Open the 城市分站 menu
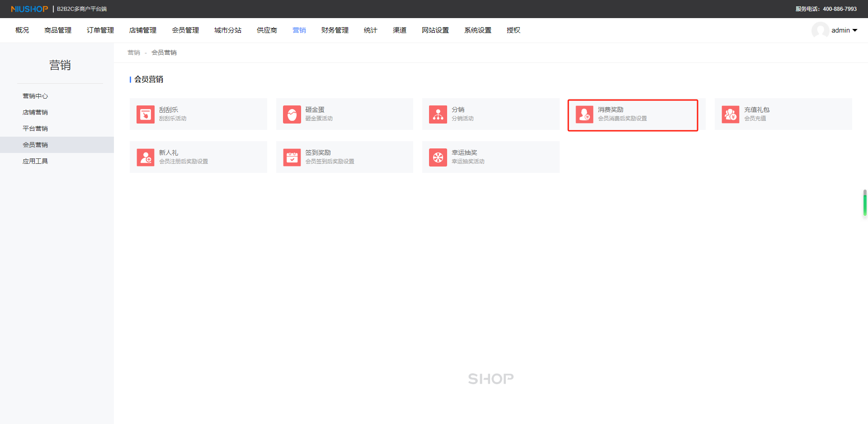The image size is (868, 424). click(228, 30)
